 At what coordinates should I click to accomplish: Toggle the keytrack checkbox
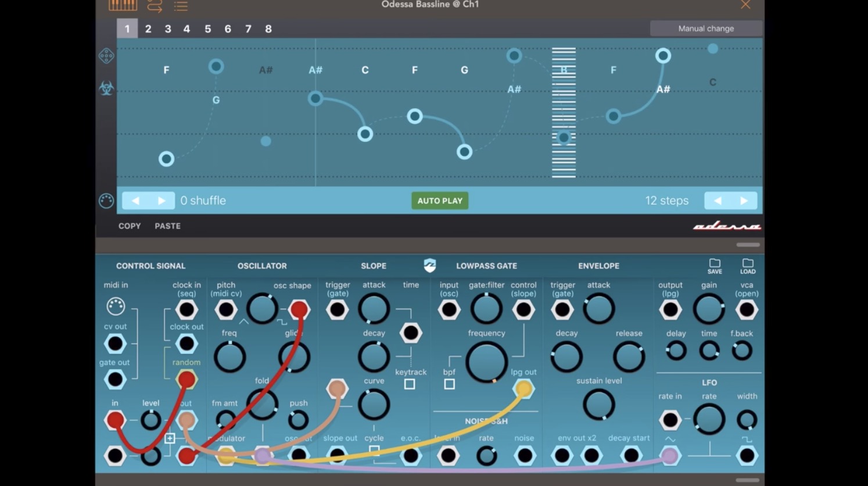(410, 384)
